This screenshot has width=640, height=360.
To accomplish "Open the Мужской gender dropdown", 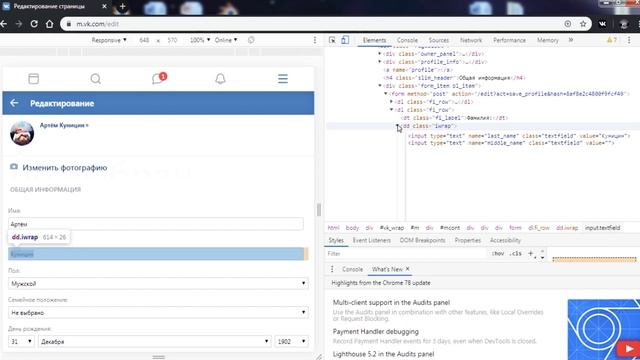I will (158, 283).
